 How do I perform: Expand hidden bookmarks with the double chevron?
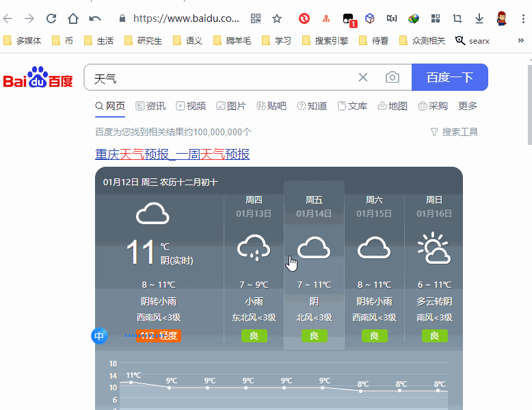click(521, 41)
